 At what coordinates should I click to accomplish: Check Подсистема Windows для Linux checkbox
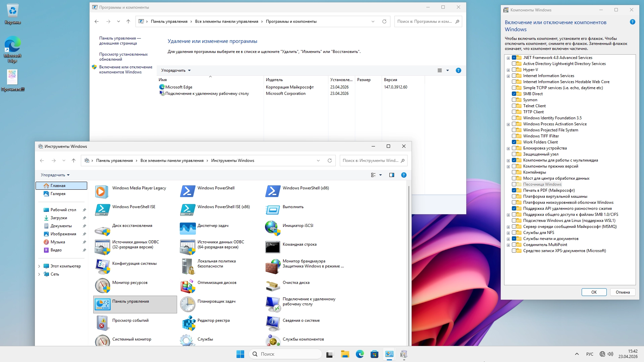coord(514,221)
